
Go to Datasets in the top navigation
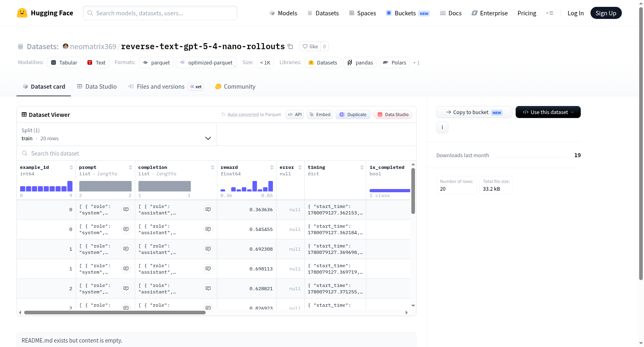coord(323,13)
